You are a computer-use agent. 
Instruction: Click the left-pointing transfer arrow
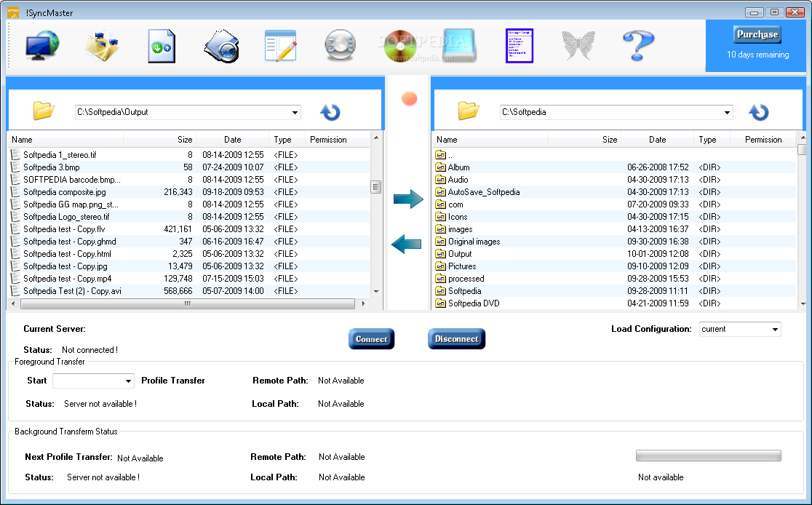(x=406, y=244)
